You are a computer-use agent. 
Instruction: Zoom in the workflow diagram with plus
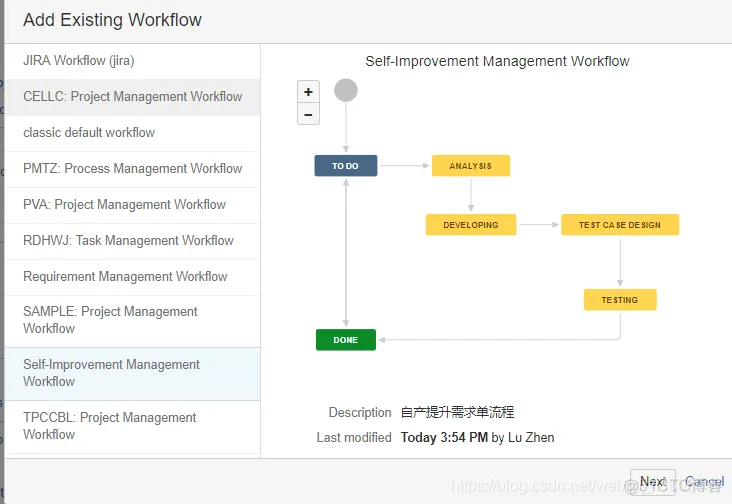(x=308, y=92)
